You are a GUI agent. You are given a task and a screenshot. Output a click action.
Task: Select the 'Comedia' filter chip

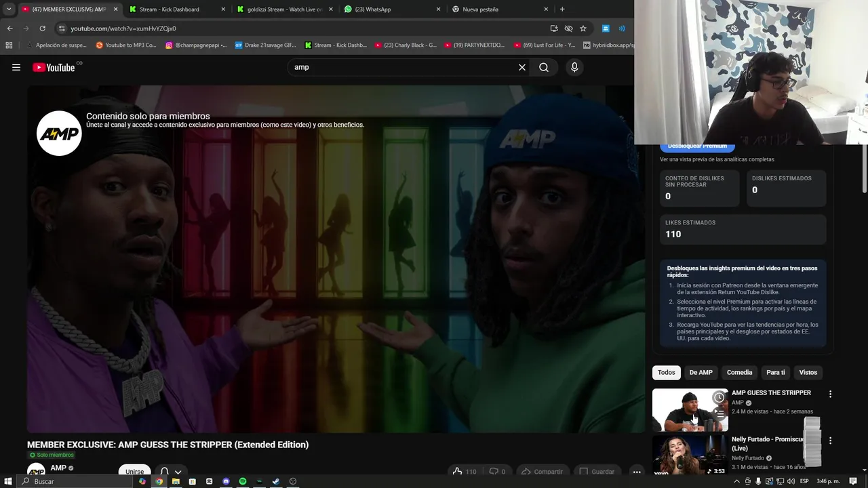coord(739,372)
